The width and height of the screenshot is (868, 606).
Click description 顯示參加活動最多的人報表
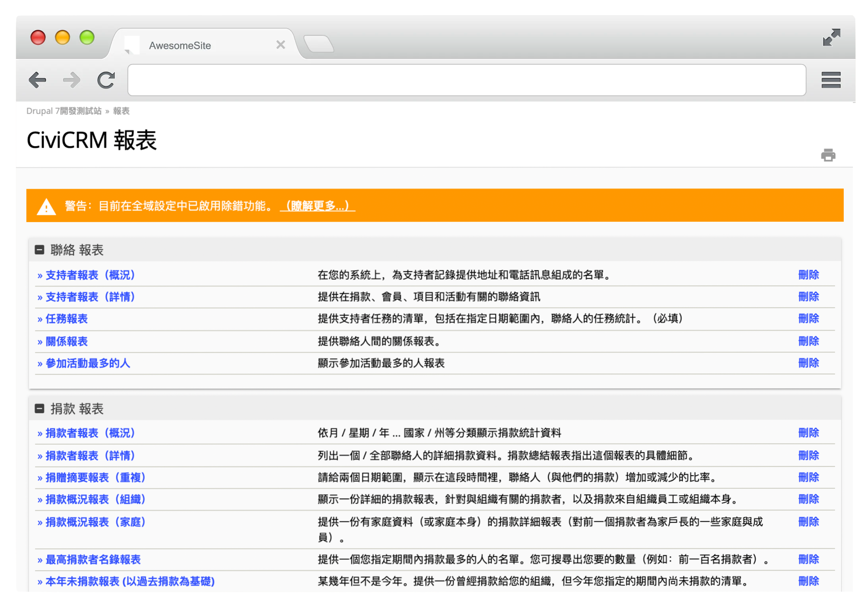(381, 363)
